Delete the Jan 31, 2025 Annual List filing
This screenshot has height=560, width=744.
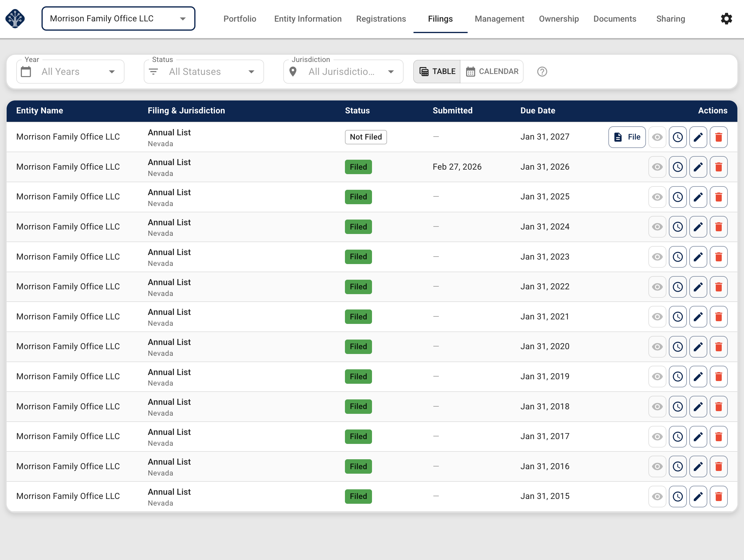[719, 197]
